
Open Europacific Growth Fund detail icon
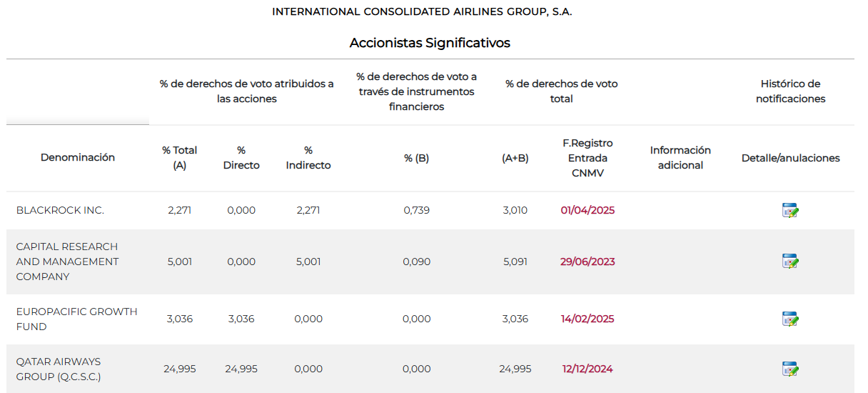click(x=790, y=319)
